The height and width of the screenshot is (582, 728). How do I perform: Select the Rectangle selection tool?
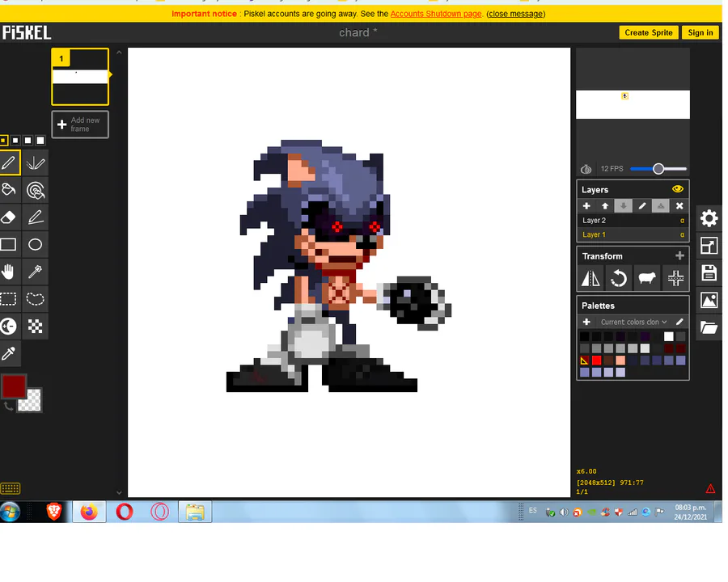click(9, 299)
